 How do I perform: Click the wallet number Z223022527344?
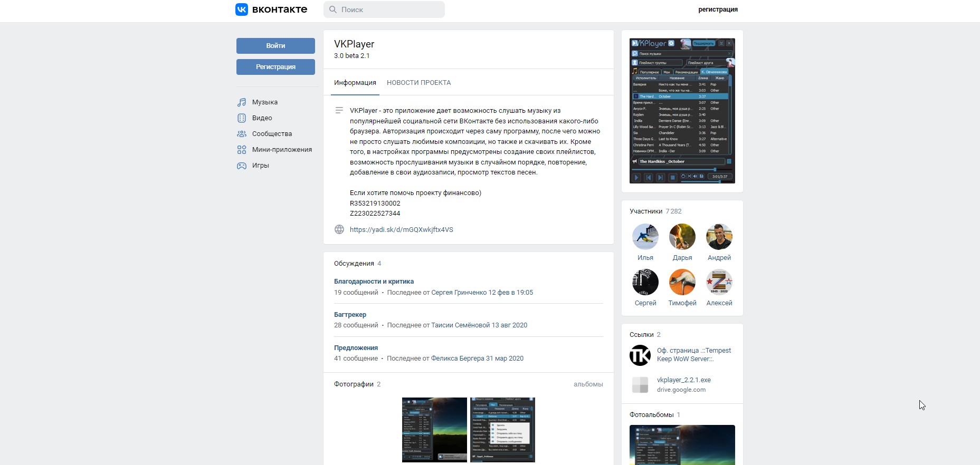point(375,214)
